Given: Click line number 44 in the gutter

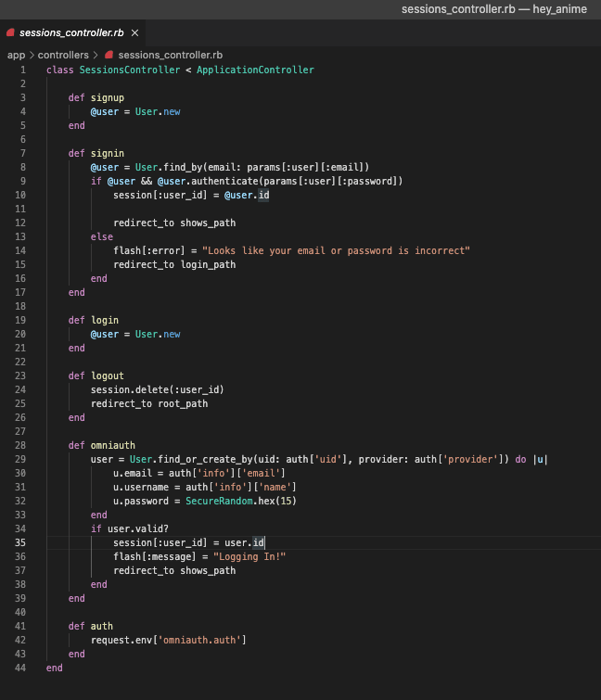Looking at the screenshot, I should (20, 668).
